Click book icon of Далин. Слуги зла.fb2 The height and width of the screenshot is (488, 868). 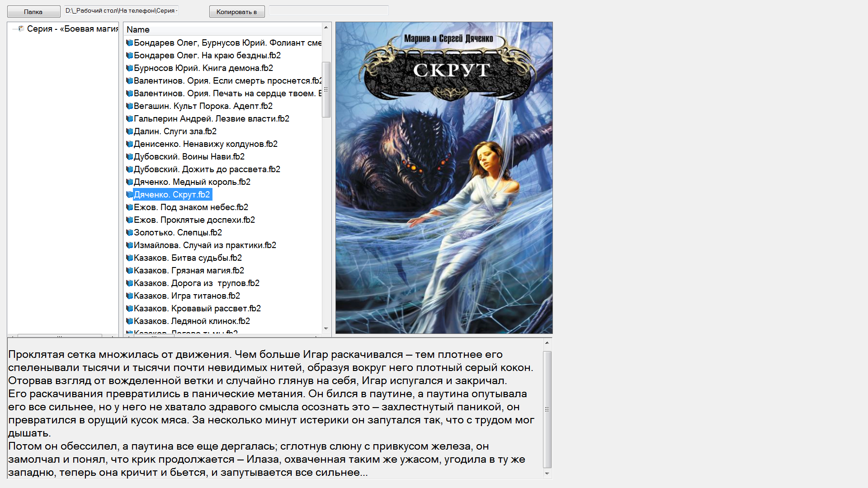pyautogui.click(x=129, y=131)
